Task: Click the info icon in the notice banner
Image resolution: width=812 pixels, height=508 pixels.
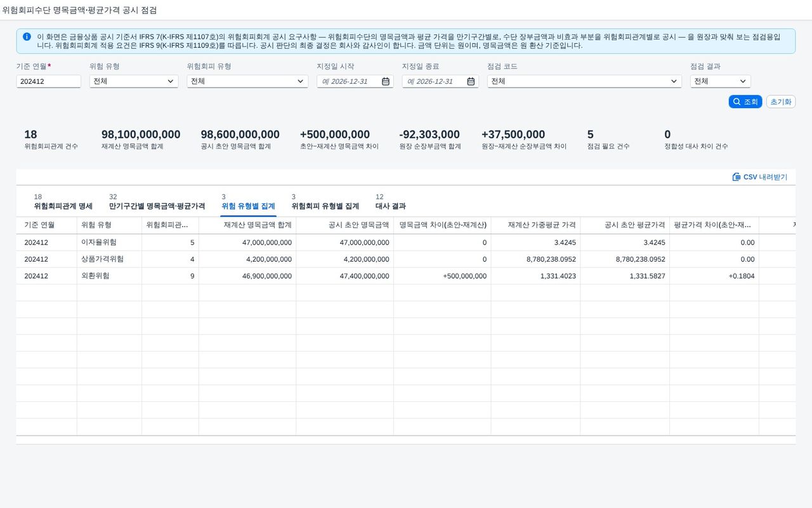Action: pyautogui.click(x=27, y=37)
